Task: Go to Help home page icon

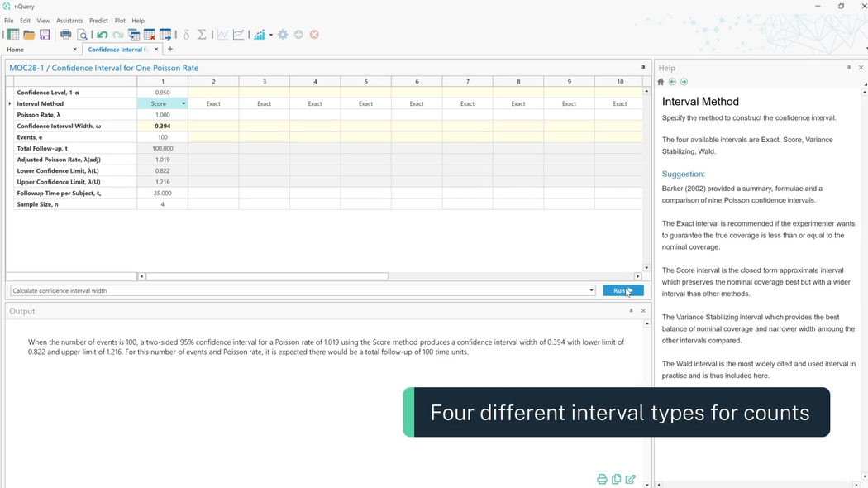Action: pyautogui.click(x=661, y=82)
